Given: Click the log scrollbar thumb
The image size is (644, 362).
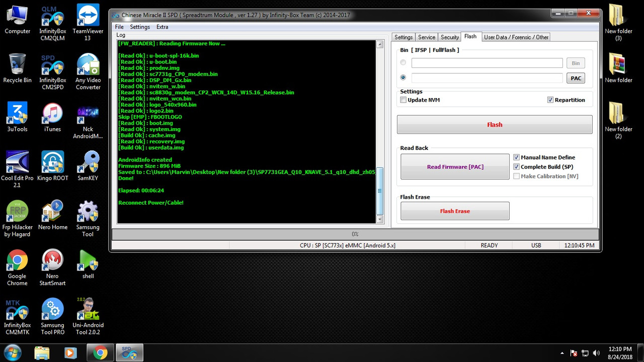Looking at the screenshot, I should [x=380, y=191].
